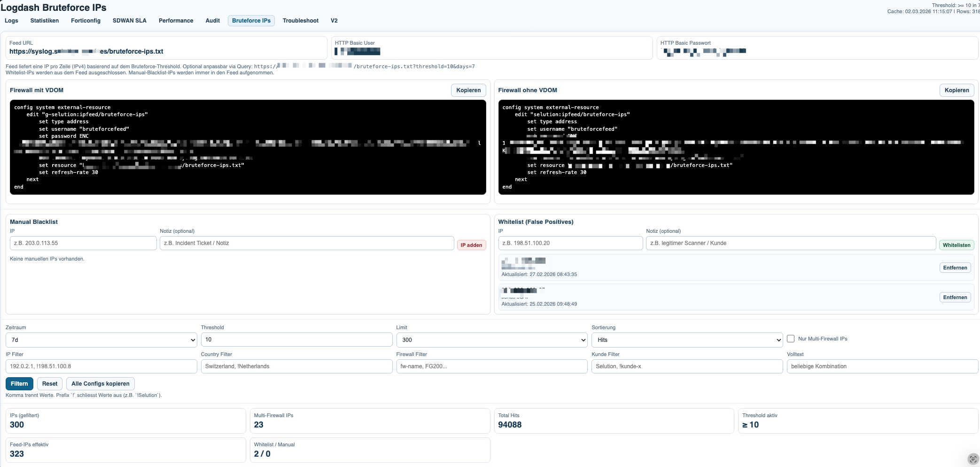Apply filters with the Filtern button

pos(19,384)
